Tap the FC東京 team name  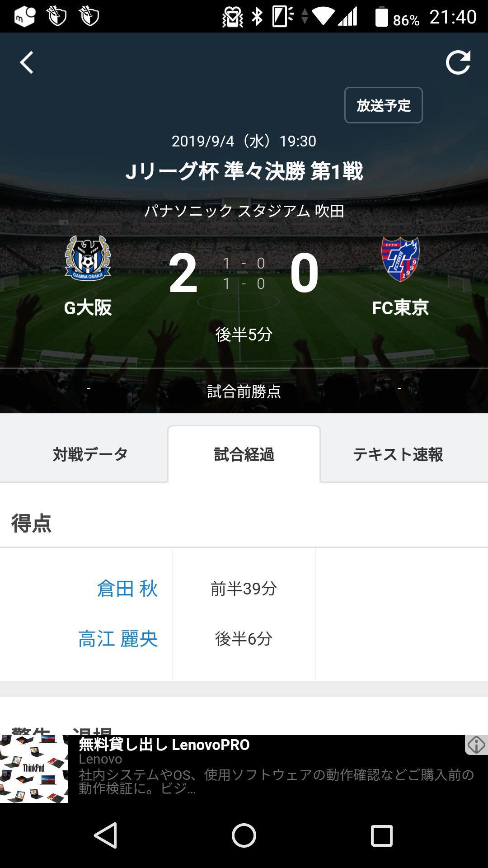tap(400, 308)
